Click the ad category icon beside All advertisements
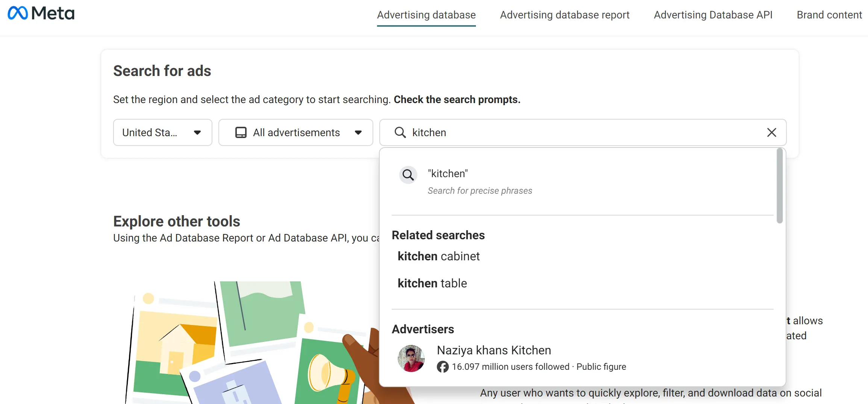The height and width of the screenshot is (404, 868). click(x=241, y=132)
